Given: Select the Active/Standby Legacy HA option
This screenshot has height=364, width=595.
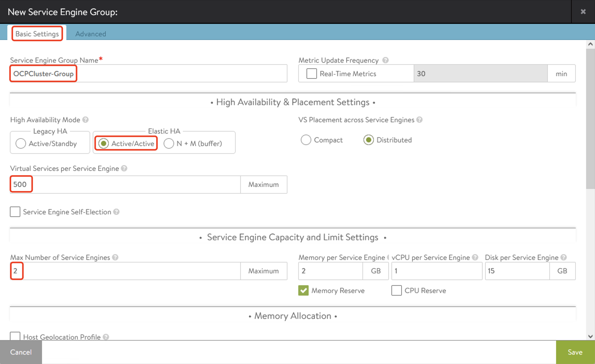Looking at the screenshot, I should (x=21, y=143).
